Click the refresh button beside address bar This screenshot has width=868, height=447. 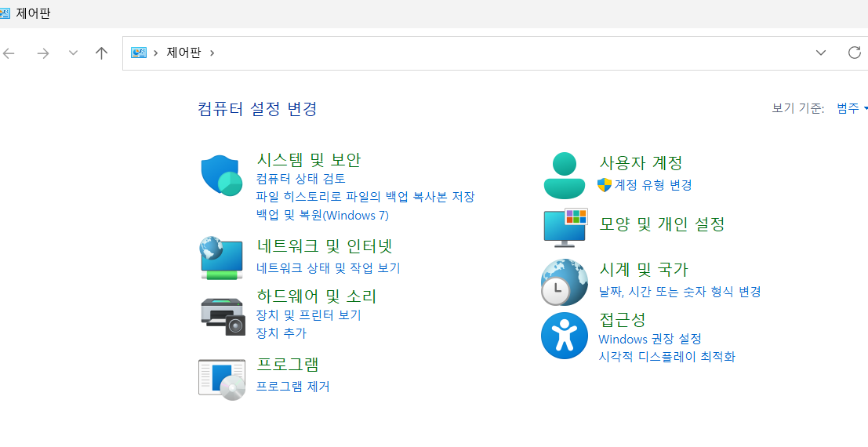(x=855, y=53)
